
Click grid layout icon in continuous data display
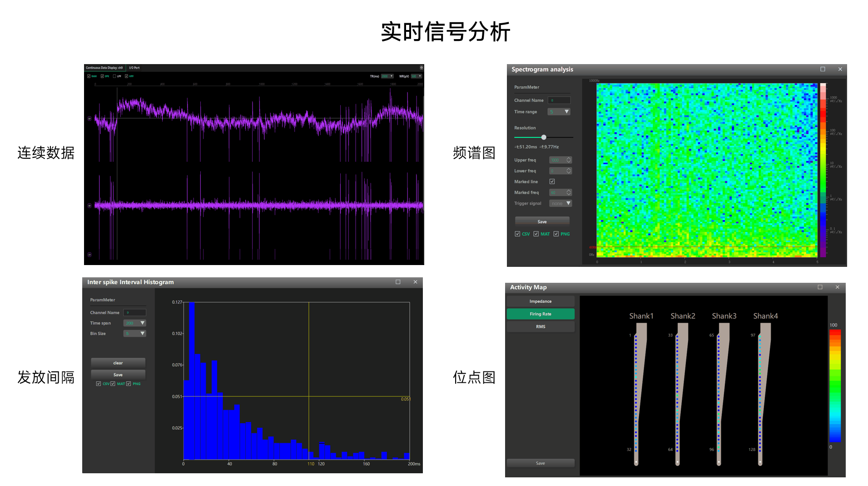pos(421,68)
